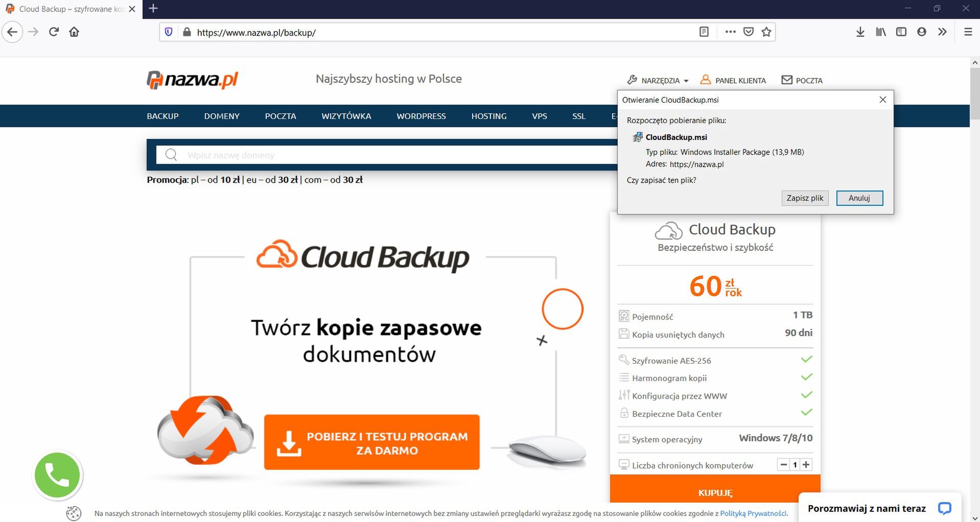The width and height of the screenshot is (980, 522).
Task: Click the 'Windows 7/8/10' value
Action: pos(776,438)
